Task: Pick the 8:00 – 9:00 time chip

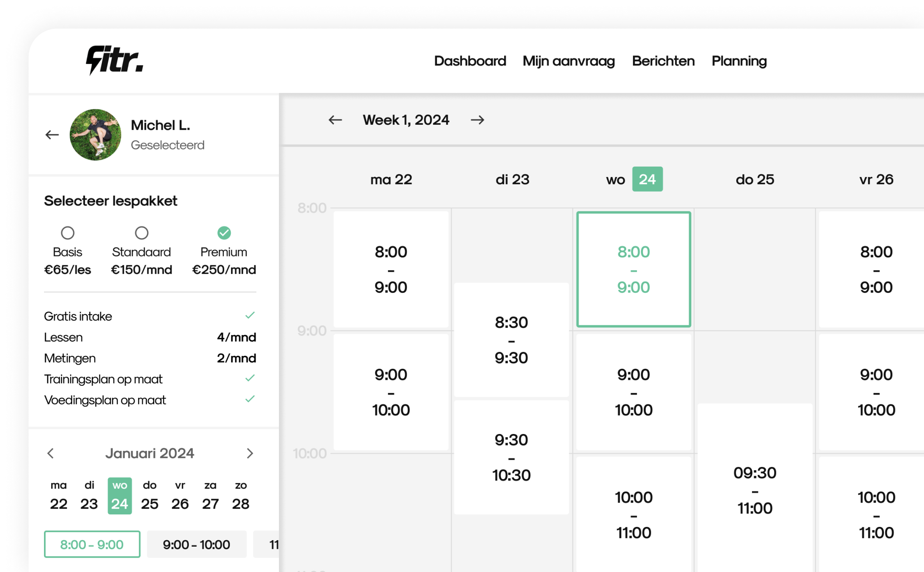Action: coord(92,544)
